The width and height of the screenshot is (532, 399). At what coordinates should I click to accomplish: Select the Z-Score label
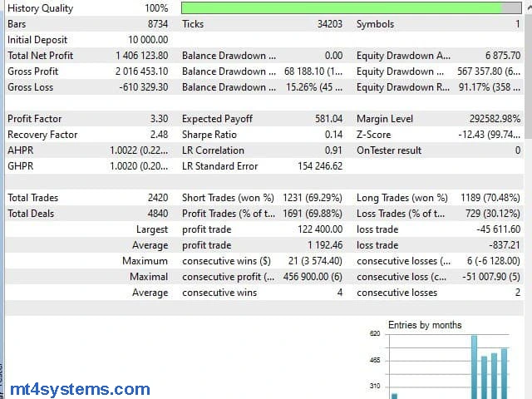point(375,135)
